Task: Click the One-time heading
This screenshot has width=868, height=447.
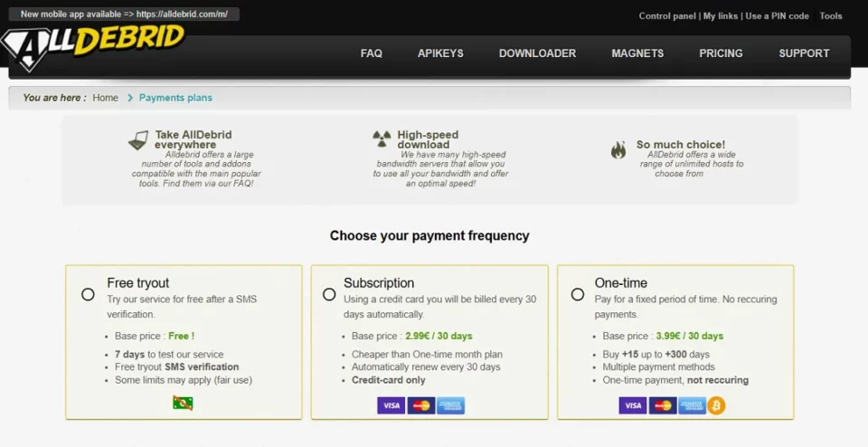Action: pyautogui.click(x=621, y=283)
